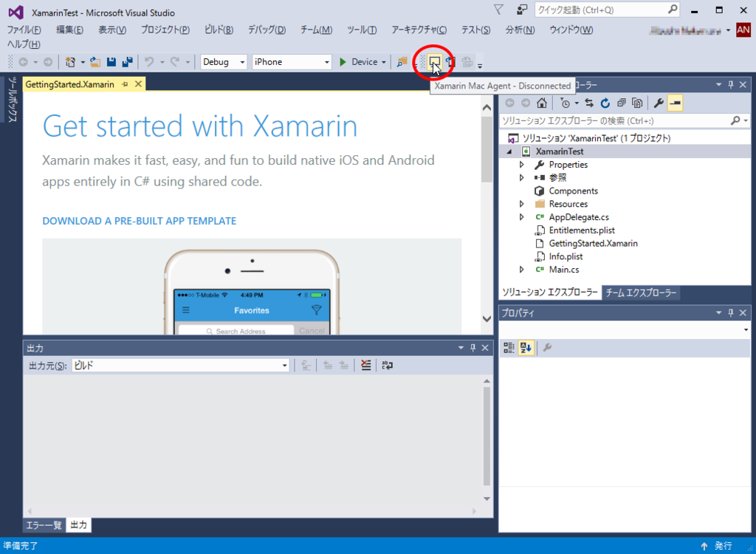
Task: Toggle Word Wrap in Output panel
Action: (387, 366)
